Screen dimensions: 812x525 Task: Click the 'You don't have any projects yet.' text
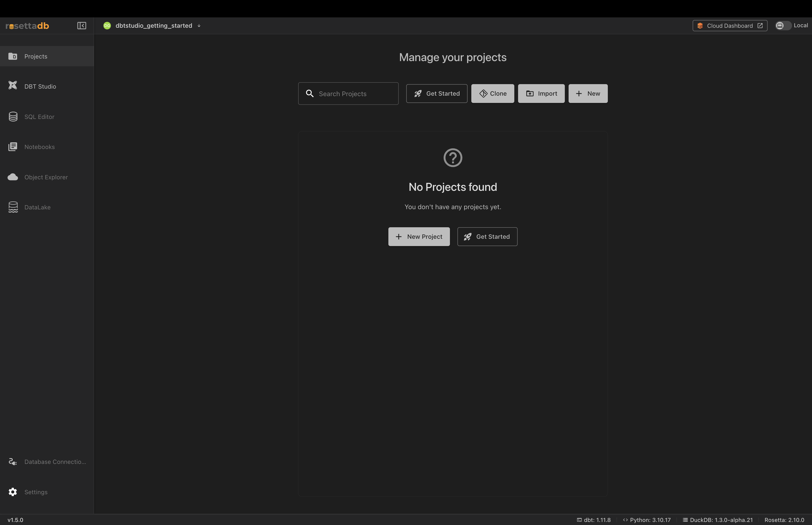click(453, 207)
